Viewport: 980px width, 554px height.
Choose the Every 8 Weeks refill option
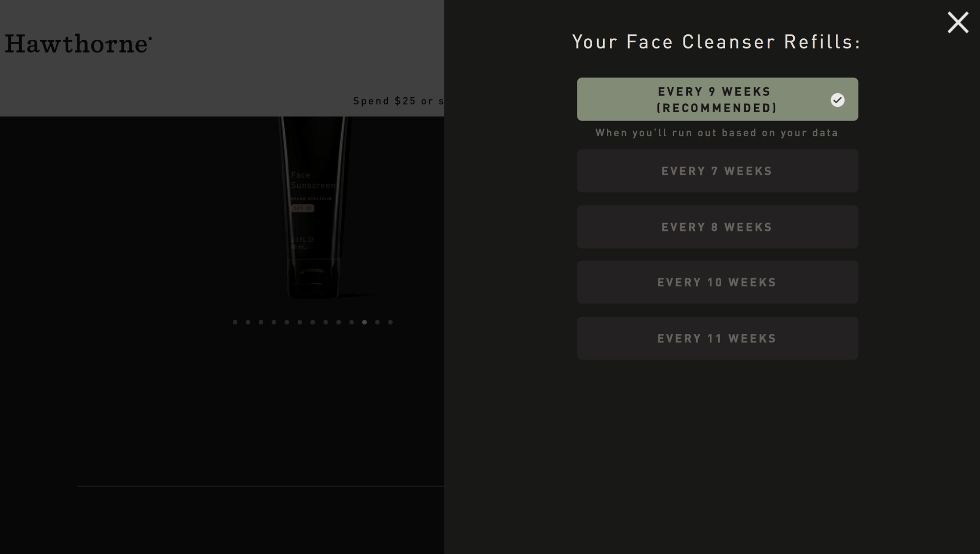point(717,227)
